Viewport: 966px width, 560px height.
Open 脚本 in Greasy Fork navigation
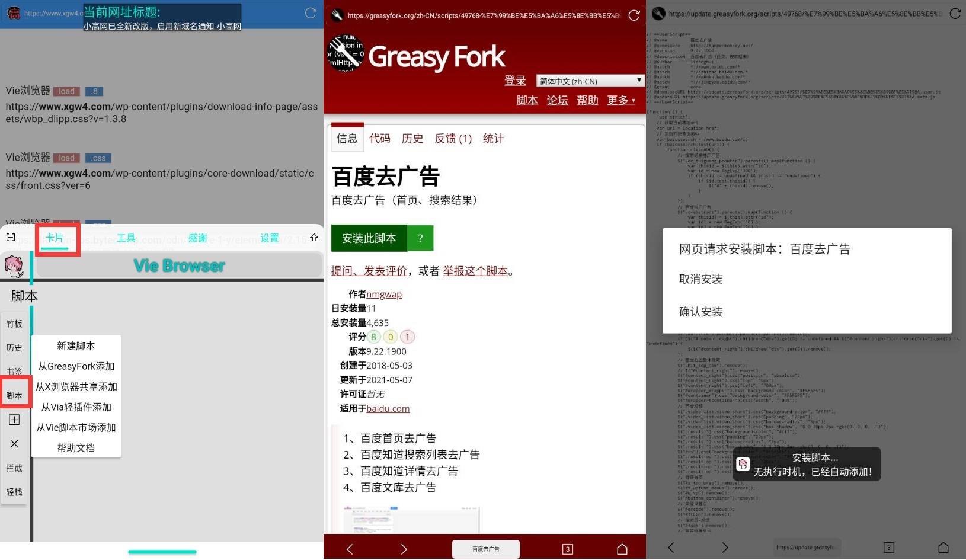click(x=527, y=100)
